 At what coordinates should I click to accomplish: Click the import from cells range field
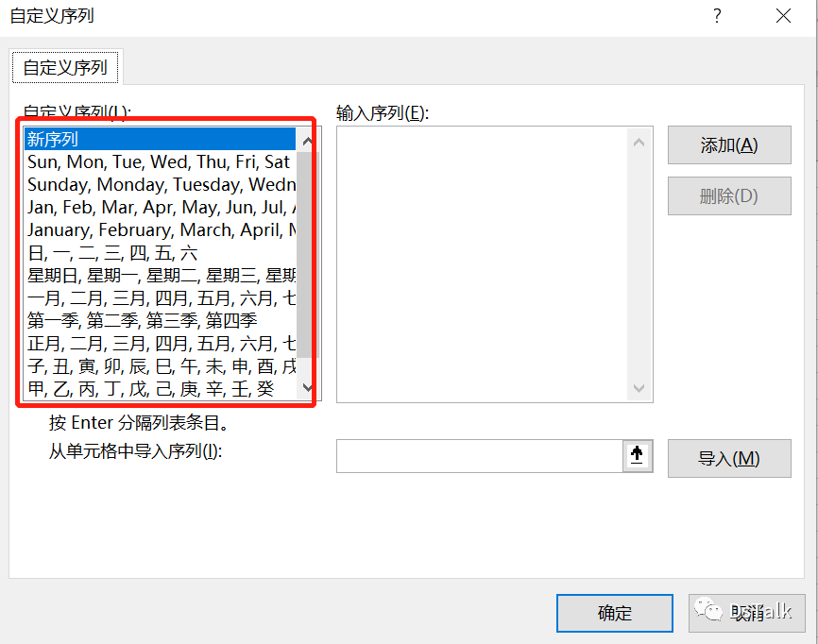[x=478, y=456]
